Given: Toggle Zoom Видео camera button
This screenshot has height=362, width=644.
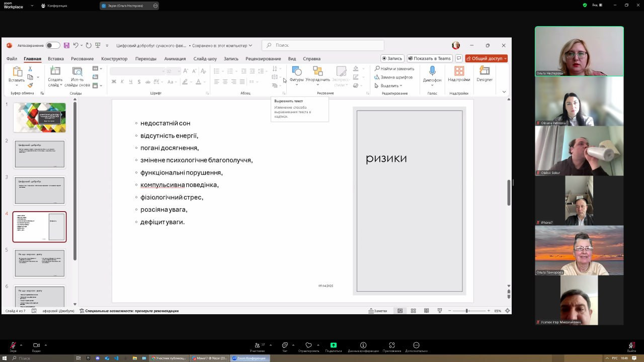Looking at the screenshot, I should (x=36, y=346).
